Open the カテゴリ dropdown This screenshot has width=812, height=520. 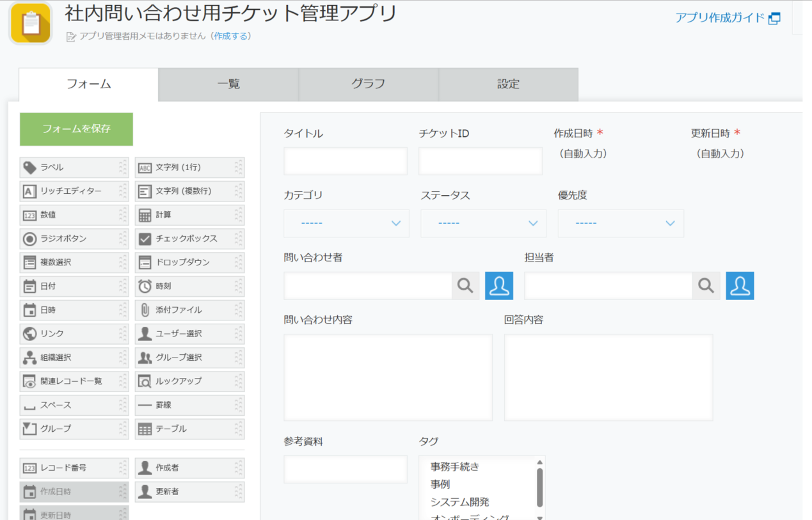tap(346, 223)
